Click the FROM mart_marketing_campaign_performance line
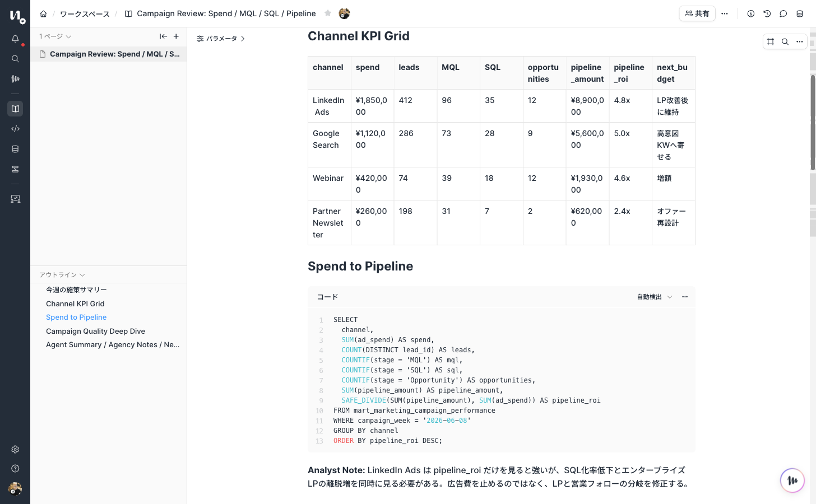This screenshot has height=504, width=816. [414, 410]
